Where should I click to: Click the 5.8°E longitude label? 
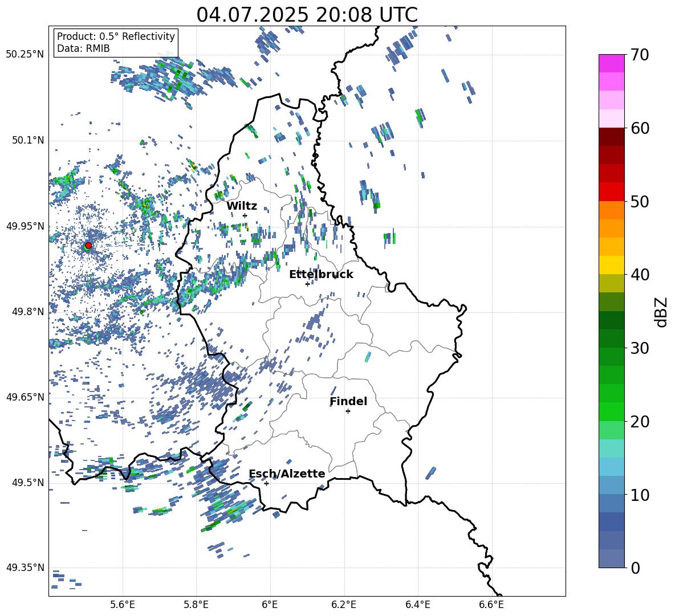tap(196, 605)
